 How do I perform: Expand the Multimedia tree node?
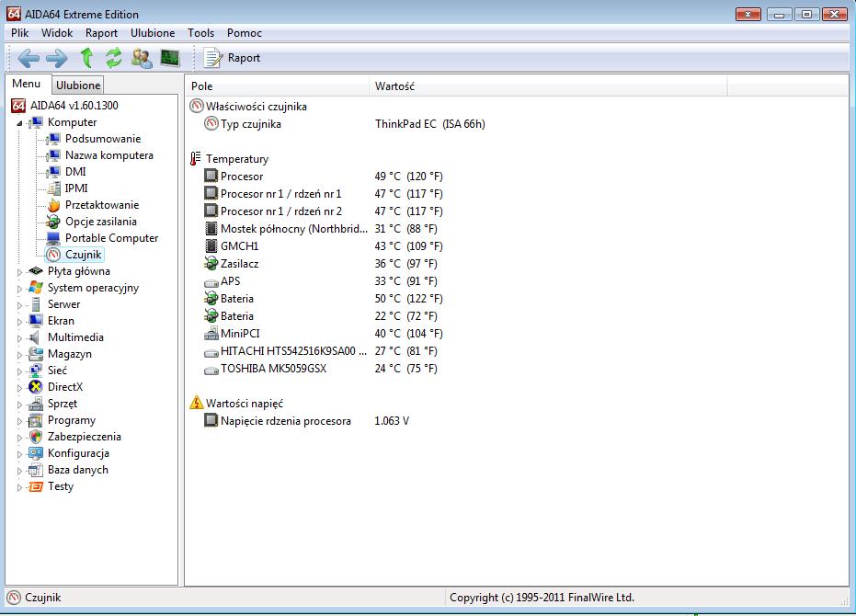click(x=19, y=338)
